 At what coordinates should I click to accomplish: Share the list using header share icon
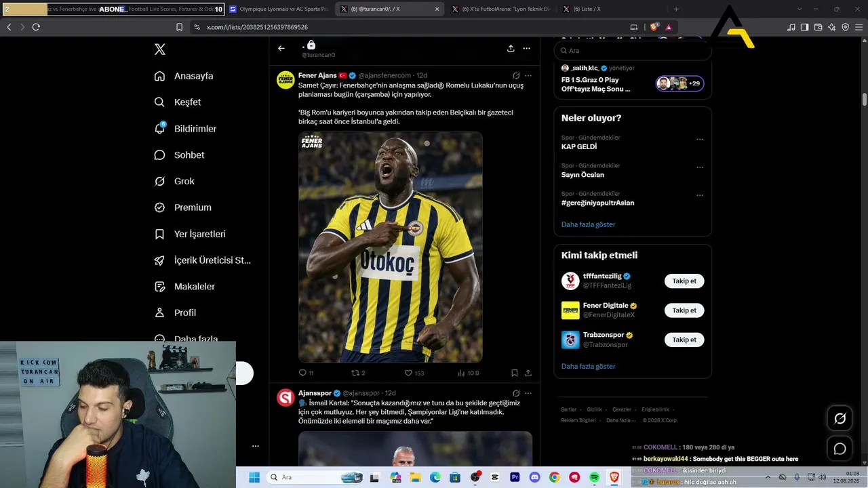pos(511,48)
